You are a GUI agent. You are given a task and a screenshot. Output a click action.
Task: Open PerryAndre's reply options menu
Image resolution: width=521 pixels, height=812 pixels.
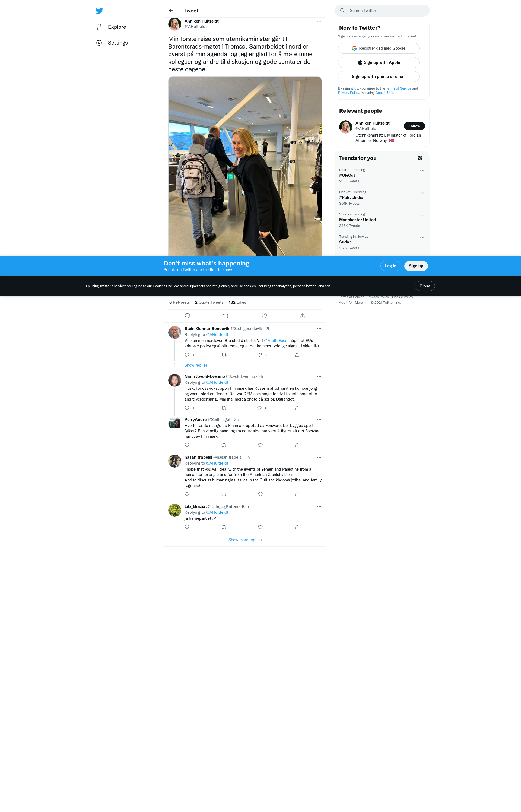point(319,420)
